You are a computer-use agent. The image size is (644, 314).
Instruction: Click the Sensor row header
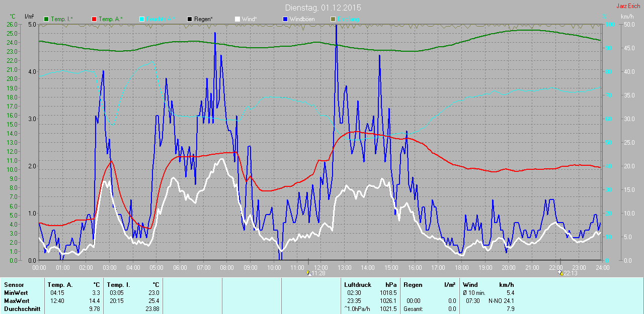[x=14, y=285]
